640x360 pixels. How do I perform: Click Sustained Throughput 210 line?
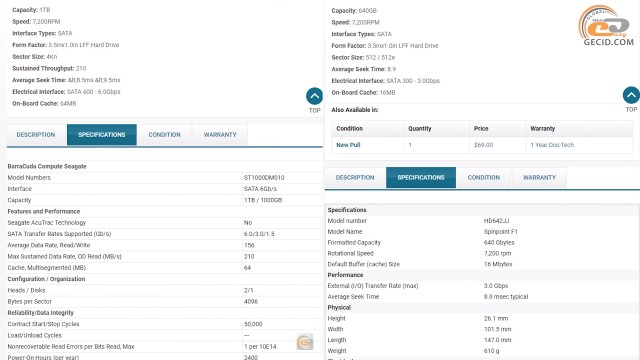coord(49,69)
